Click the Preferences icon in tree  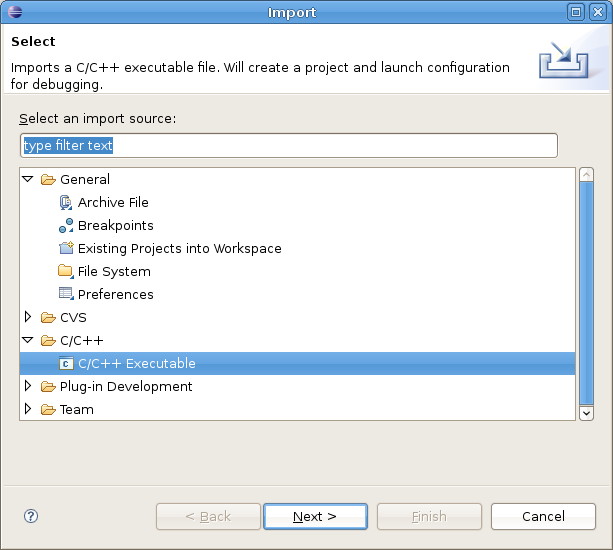click(x=66, y=294)
